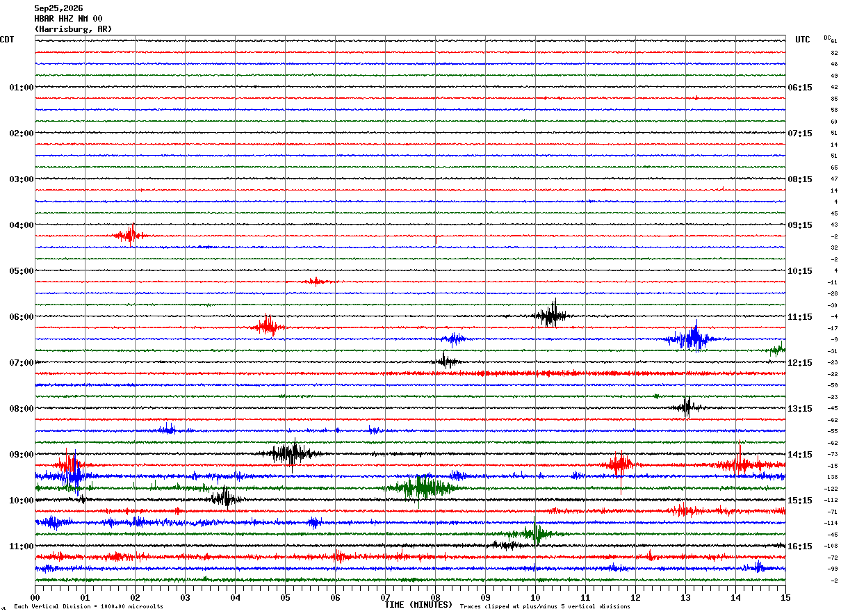Click the minute 07 tick label on axis
Image resolution: width=841 pixels, height=616 pixels.
coord(385,597)
